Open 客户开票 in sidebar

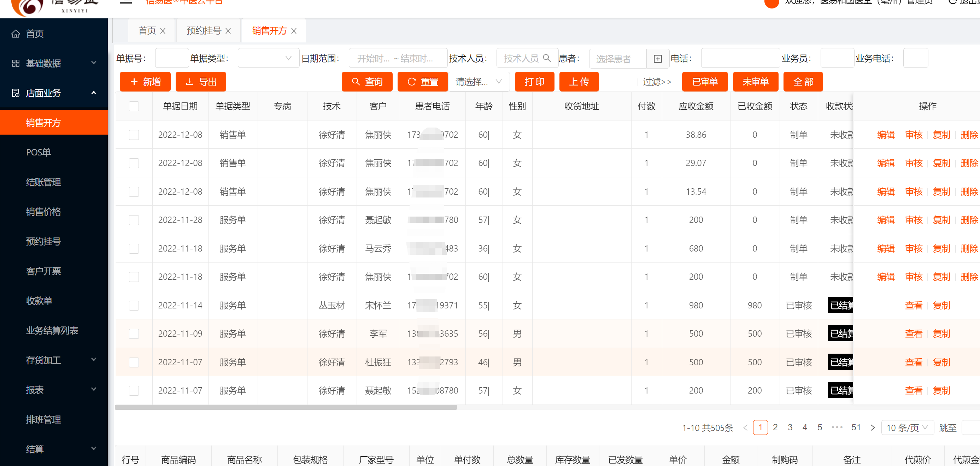pos(43,271)
